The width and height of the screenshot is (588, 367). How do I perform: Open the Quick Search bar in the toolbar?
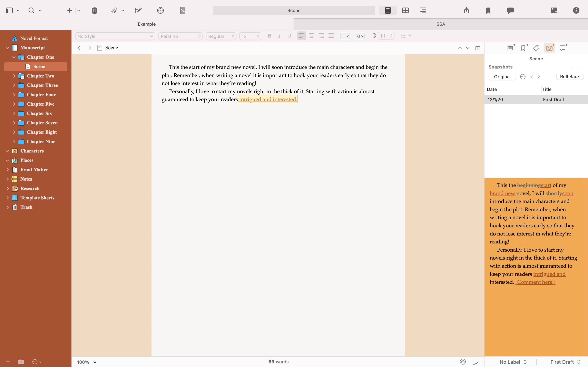pyautogui.click(x=31, y=10)
